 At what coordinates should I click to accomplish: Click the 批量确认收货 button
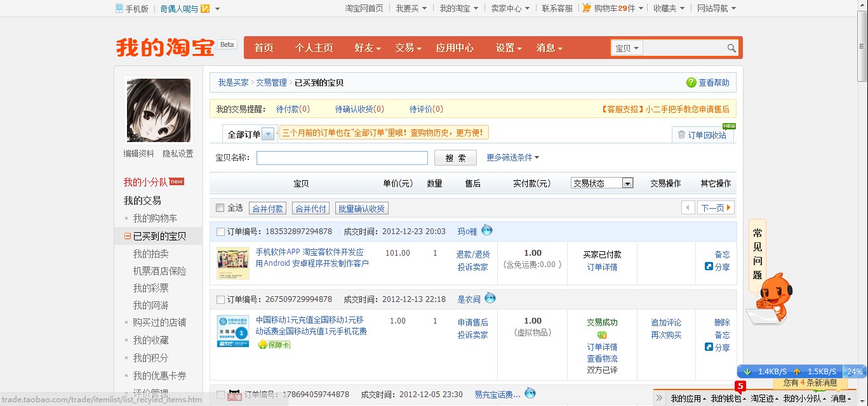(x=361, y=208)
